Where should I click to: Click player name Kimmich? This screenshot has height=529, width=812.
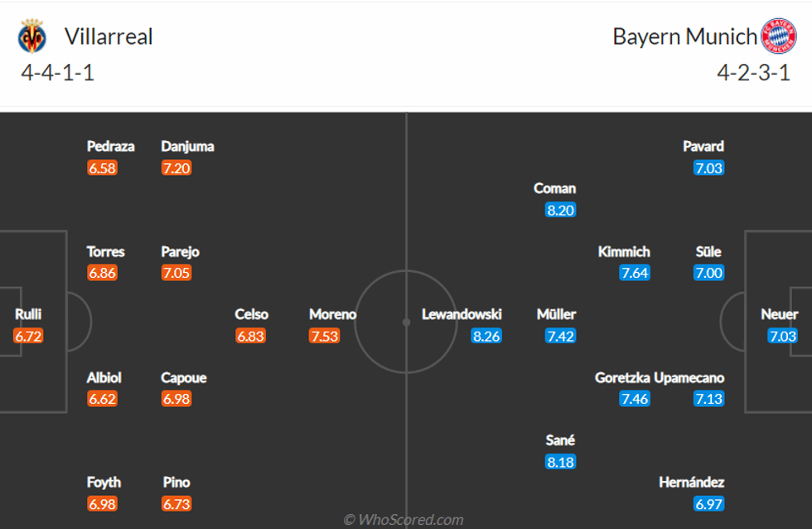click(x=624, y=252)
